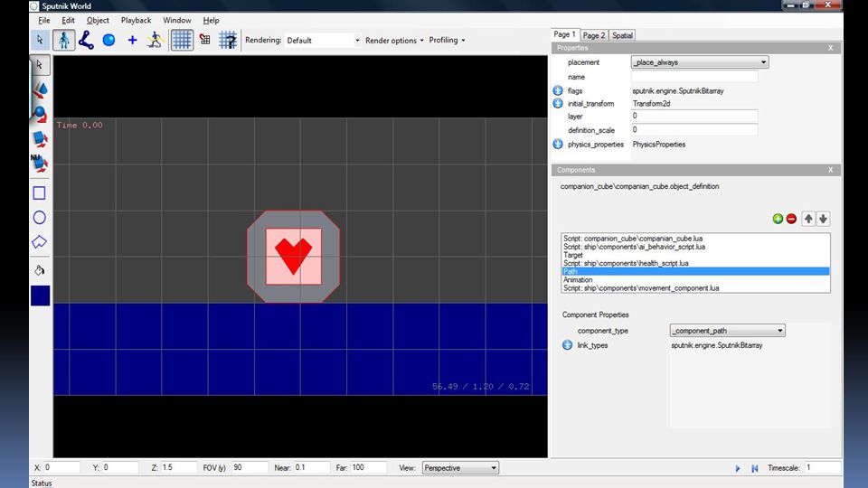Select the cone shapes move tool

click(40, 89)
